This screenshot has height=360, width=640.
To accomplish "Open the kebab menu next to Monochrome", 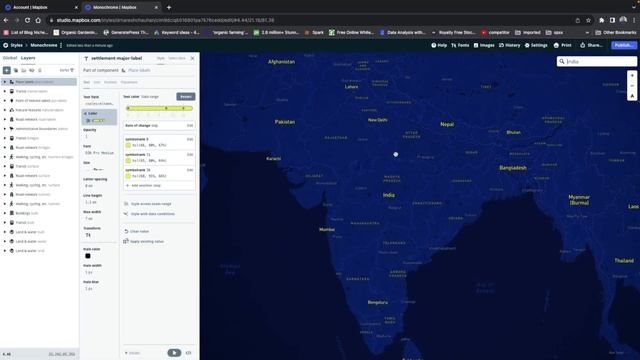I will click(61, 45).
